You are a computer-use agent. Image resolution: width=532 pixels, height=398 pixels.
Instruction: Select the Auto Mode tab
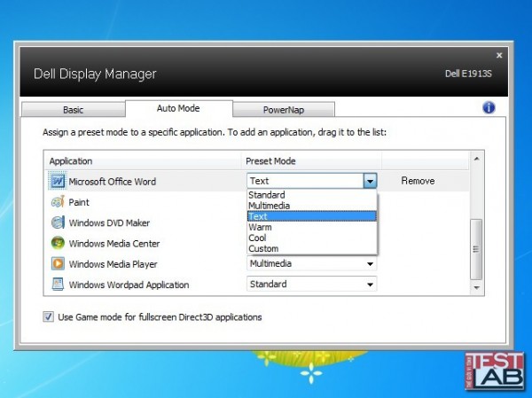178,108
